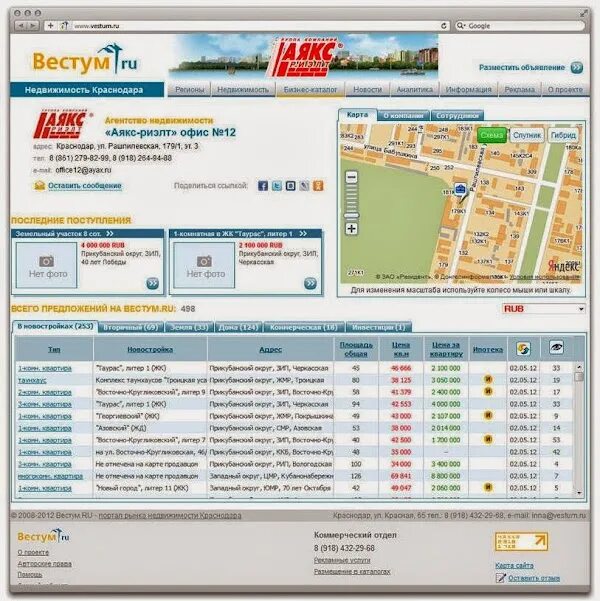
Task: Open the Недвижимость menu item
Action: point(243,89)
